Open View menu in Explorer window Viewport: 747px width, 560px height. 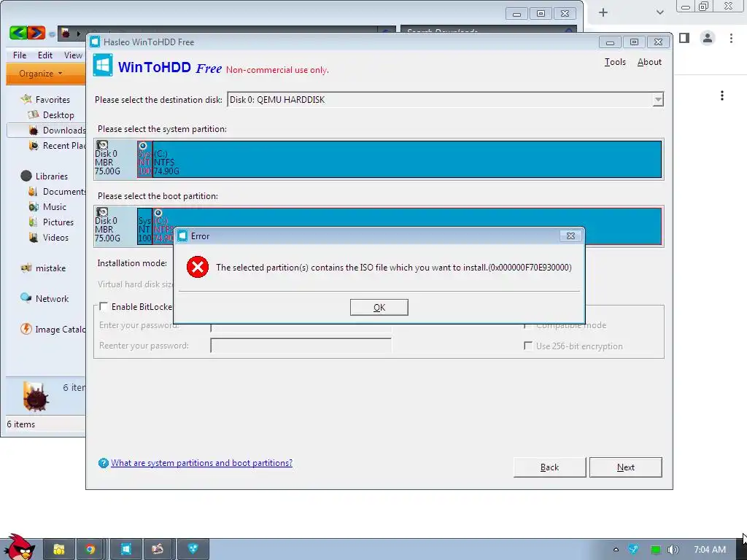[x=74, y=55]
